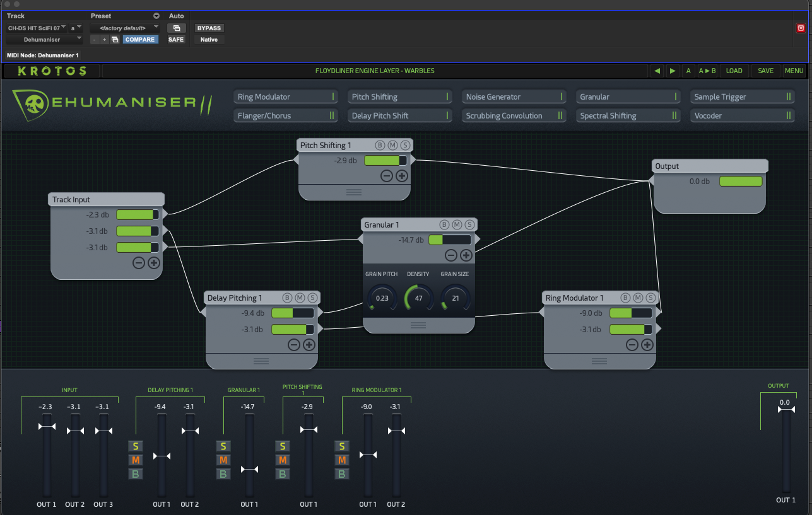Expand the Ring Modulator 1 node handle

point(599,361)
